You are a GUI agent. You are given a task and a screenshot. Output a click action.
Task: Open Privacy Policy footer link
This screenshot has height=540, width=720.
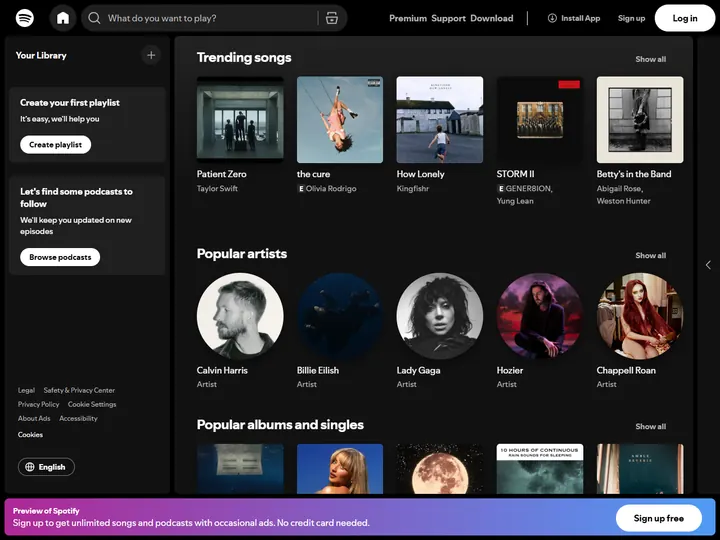(39, 405)
